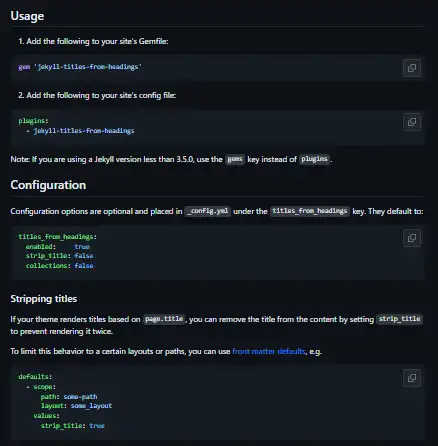Viewport: 438px width, 446px height.
Task: Click the Configuration heading
Action: 48,185
